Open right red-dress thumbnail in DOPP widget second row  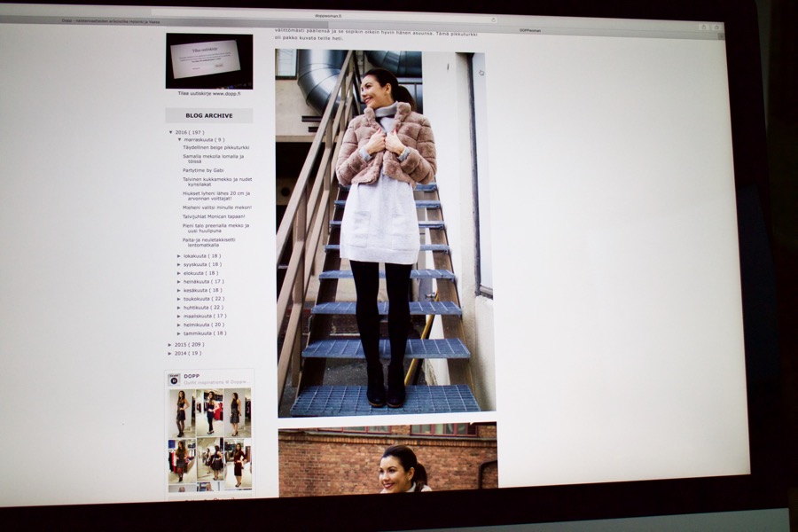[x=238, y=462]
